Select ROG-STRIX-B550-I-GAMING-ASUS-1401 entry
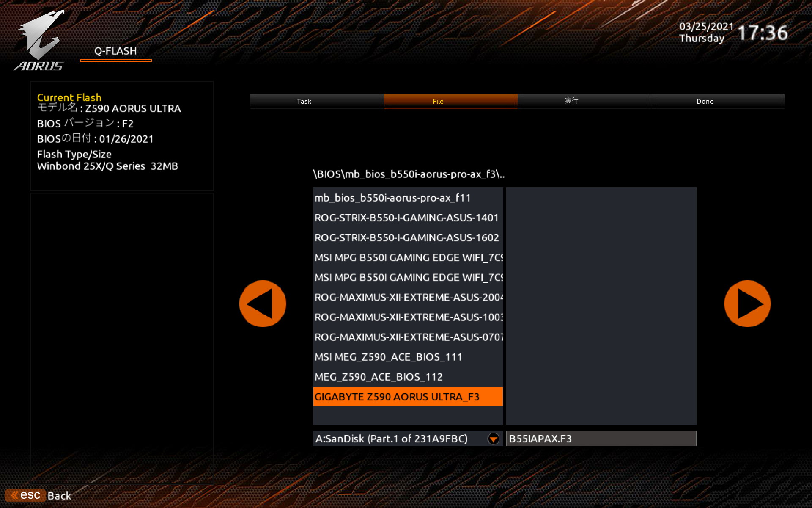This screenshot has width=812, height=508. [x=408, y=218]
